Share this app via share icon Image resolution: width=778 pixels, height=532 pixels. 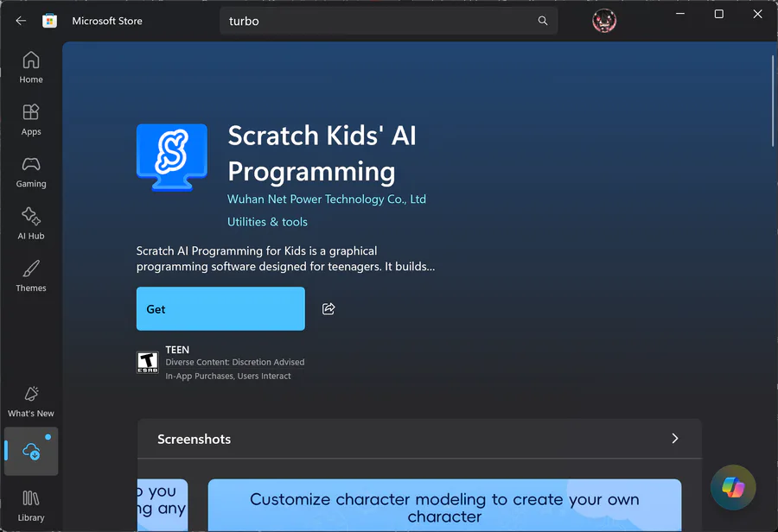click(x=328, y=309)
